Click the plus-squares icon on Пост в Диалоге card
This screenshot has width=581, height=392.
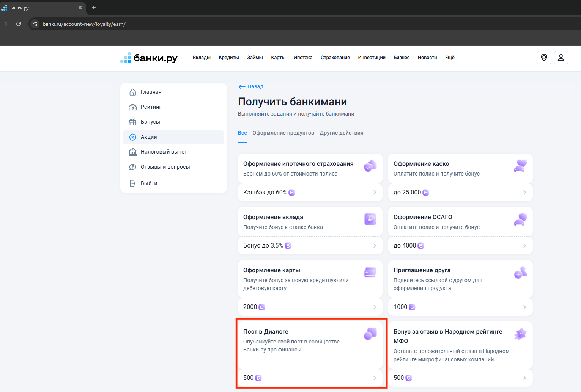[370, 334]
